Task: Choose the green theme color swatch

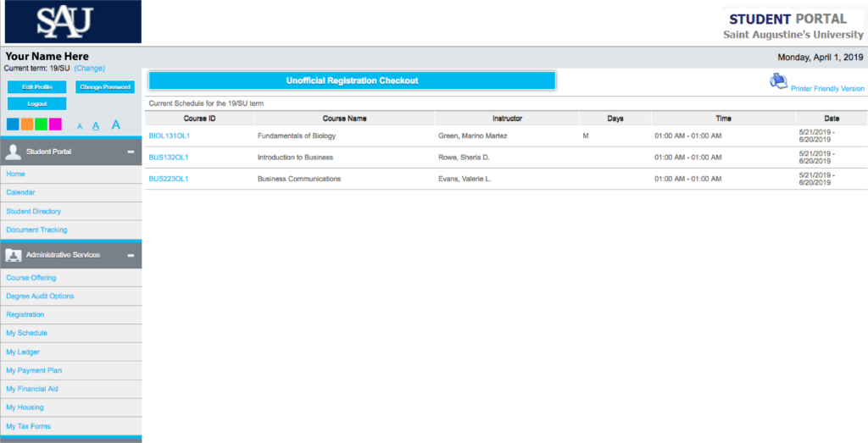Action: (41, 124)
